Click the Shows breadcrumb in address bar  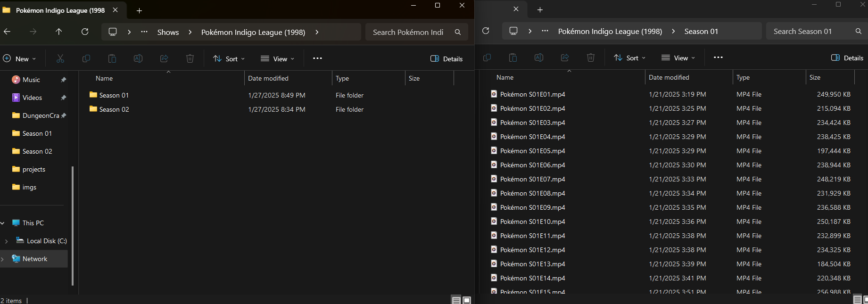pyautogui.click(x=168, y=32)
